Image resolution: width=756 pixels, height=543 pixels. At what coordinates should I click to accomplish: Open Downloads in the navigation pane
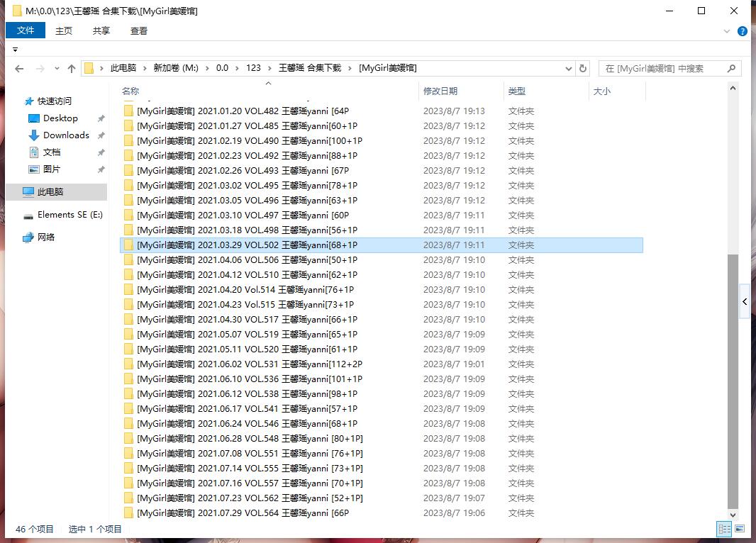pos(66,135)
